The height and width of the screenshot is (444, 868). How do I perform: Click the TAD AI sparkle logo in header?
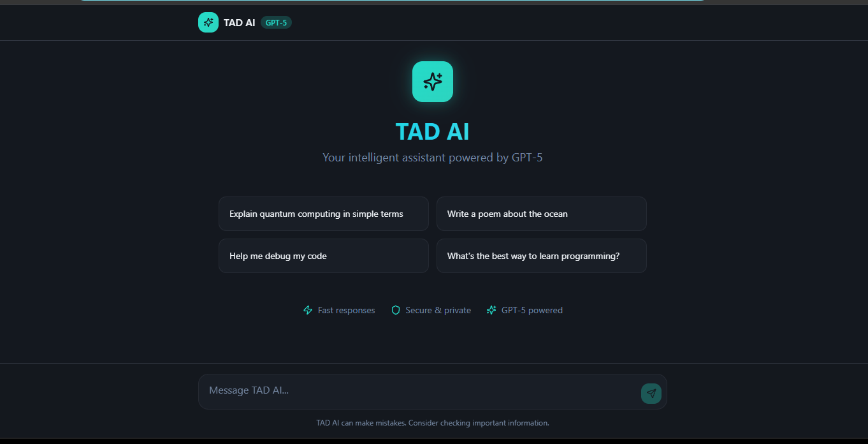click(x=208, y=22)
